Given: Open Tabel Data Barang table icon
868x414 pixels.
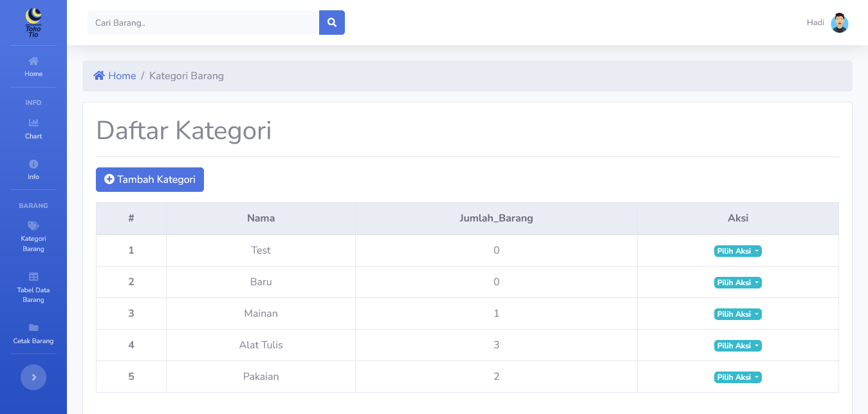Looking at the screenshot, I should tap(33, 277).
